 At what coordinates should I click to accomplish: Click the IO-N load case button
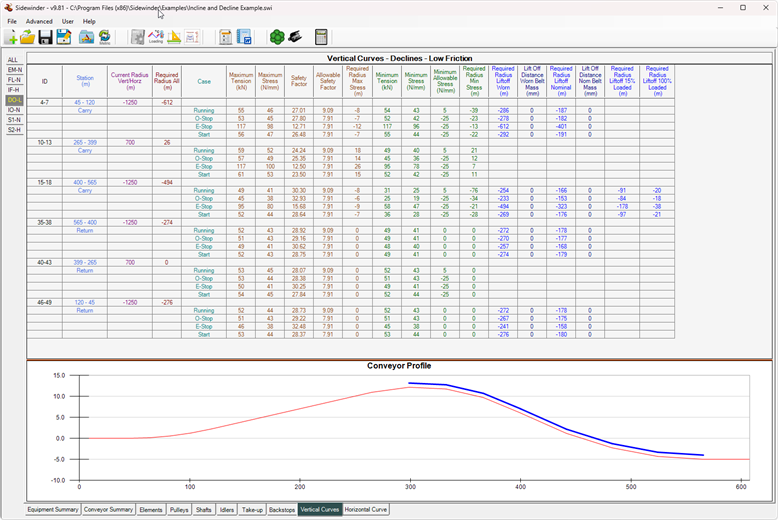(x=14, y=110)
